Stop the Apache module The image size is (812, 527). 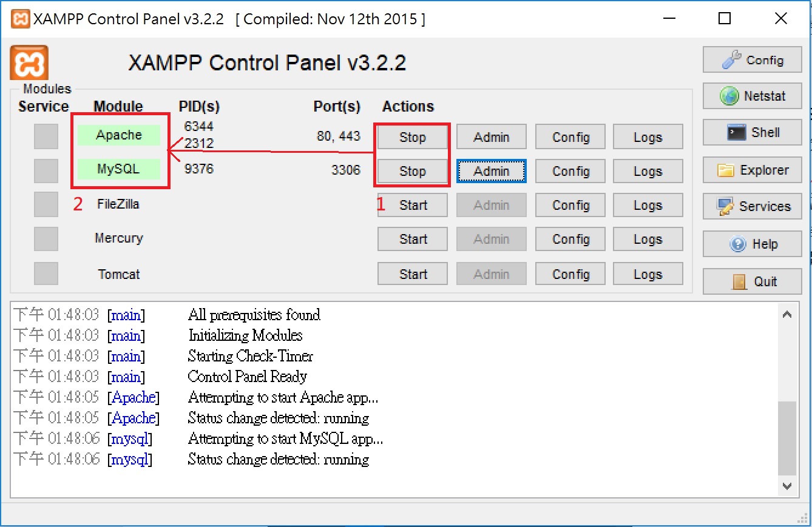pos(413,137)
